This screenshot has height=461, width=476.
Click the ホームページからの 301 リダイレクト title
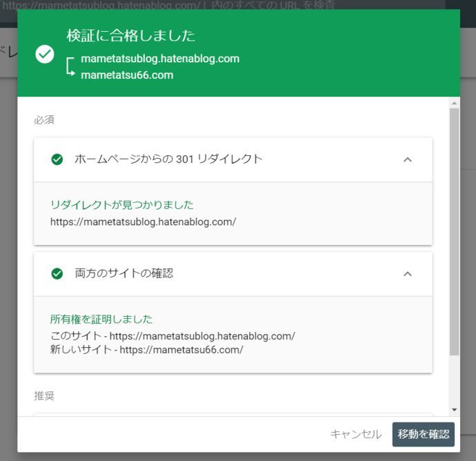click(x=168, y=159)
